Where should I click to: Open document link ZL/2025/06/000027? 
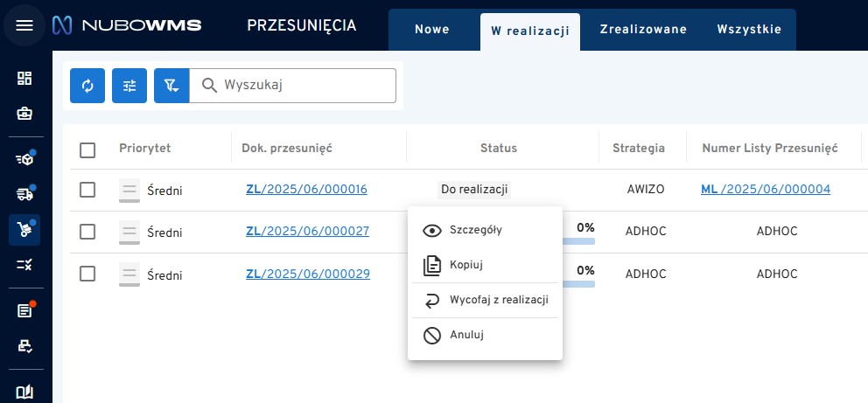pos(307,232)
